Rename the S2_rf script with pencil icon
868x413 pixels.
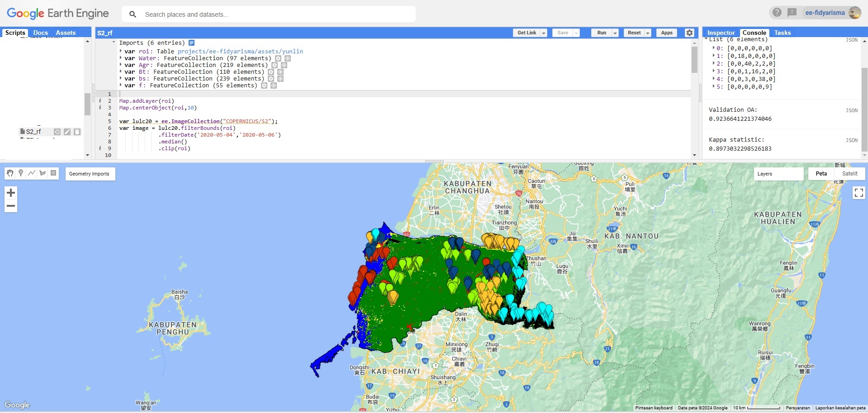click(x=67, y=132)
